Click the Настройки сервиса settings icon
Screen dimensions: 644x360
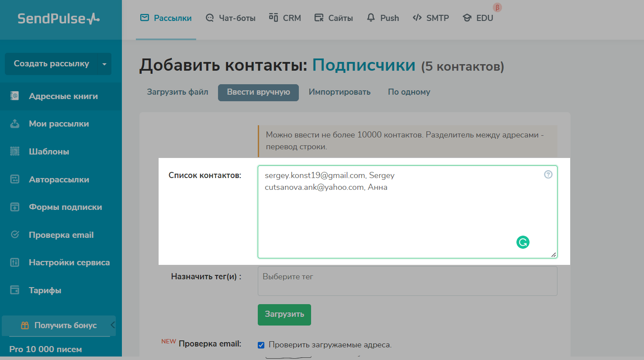point(15,262)
